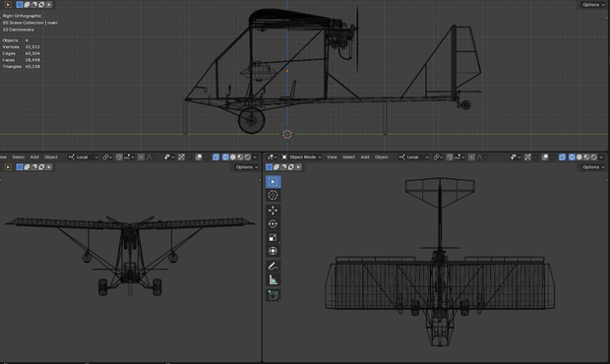Screen dimensions: 610x364
Task: Open the View menu next to Object Mode
Action: click(332, 157)
